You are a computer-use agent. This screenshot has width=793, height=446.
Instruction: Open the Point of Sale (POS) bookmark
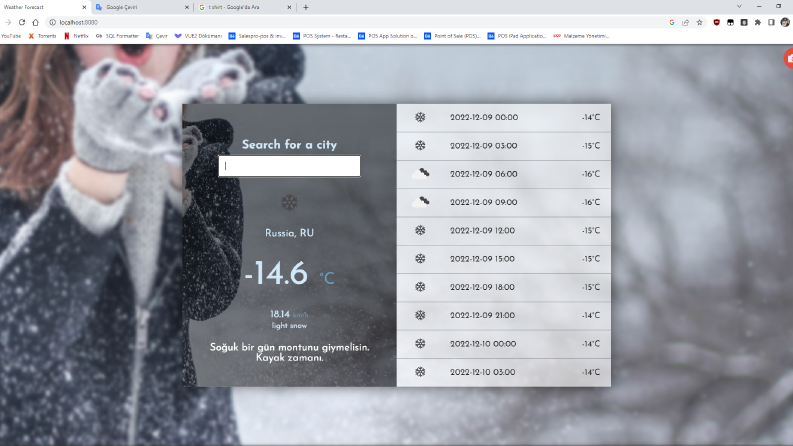click(x=452, y=36)
